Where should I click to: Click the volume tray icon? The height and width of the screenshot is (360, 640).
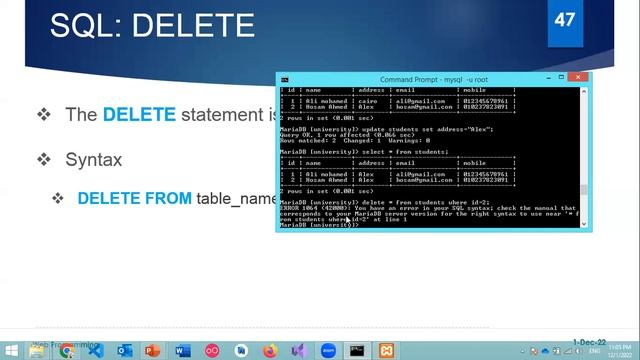(x=578, y=351)
